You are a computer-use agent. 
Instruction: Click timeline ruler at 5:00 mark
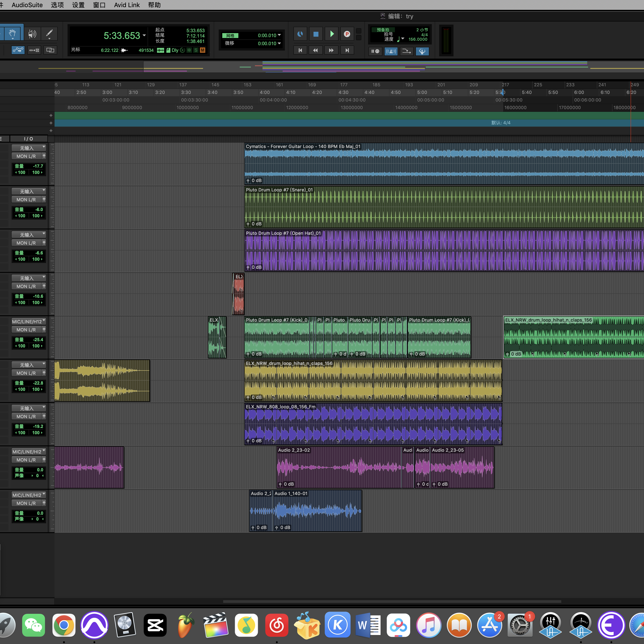click(x=422, y=92)
